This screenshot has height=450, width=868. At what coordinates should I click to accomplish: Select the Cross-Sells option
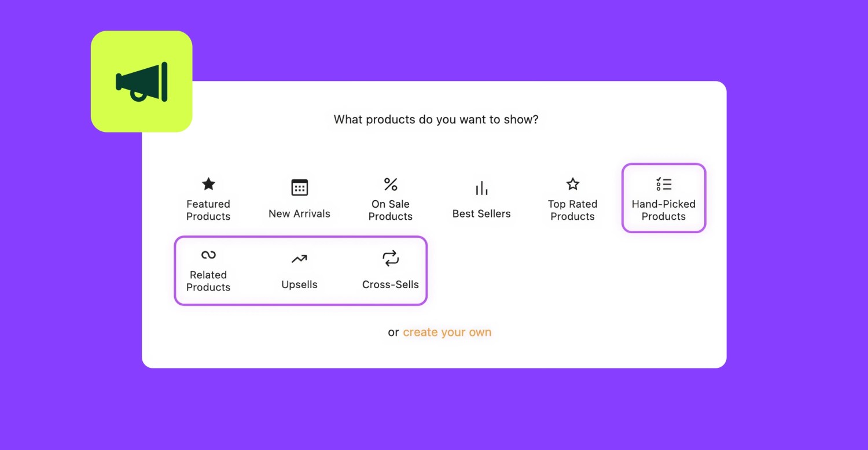pos(391,271)
